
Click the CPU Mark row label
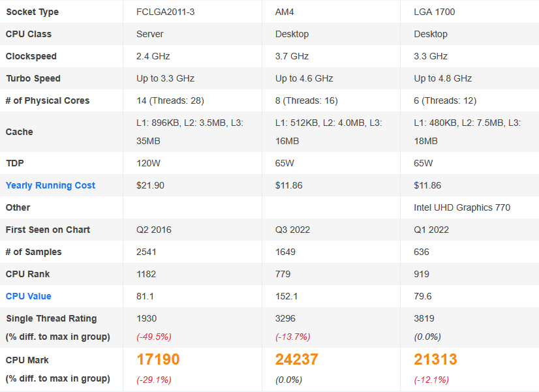click(x=27, y=360)
